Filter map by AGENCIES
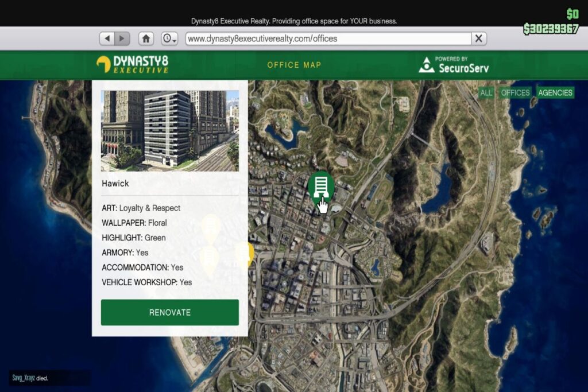Viewport: 588px width, 392px height. click(555, 92)
